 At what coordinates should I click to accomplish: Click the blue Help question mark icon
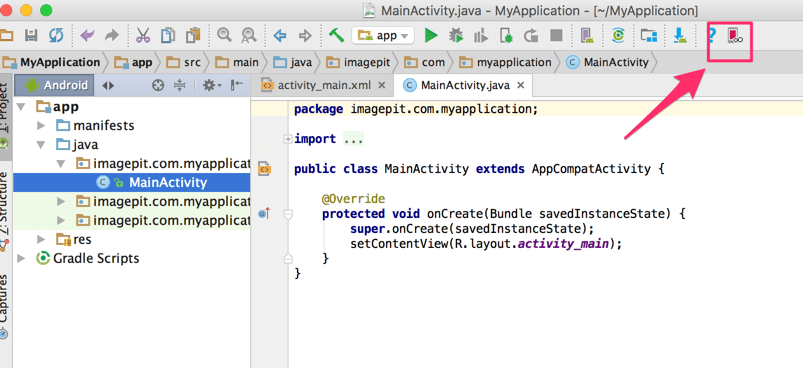[712, 35]
